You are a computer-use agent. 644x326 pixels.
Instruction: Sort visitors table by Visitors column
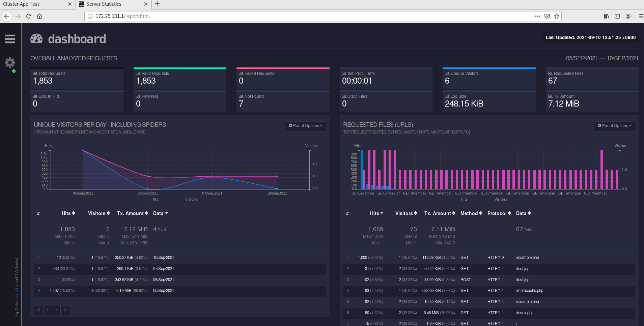[99, 213]
